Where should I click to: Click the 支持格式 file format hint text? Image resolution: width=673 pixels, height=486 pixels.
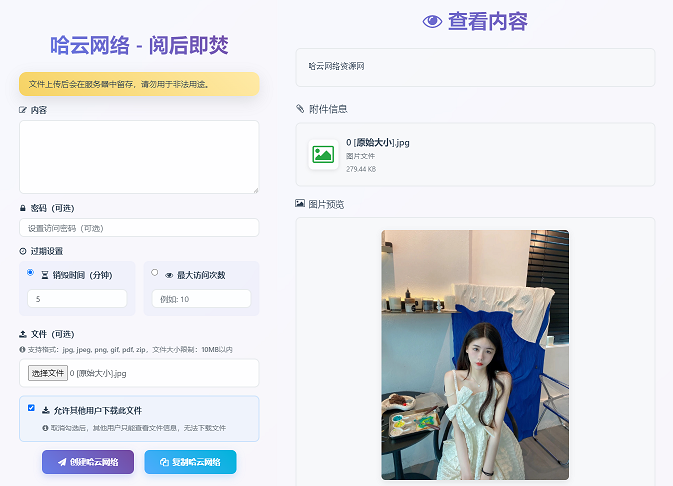pyautogui.click(x=130, y=349)
